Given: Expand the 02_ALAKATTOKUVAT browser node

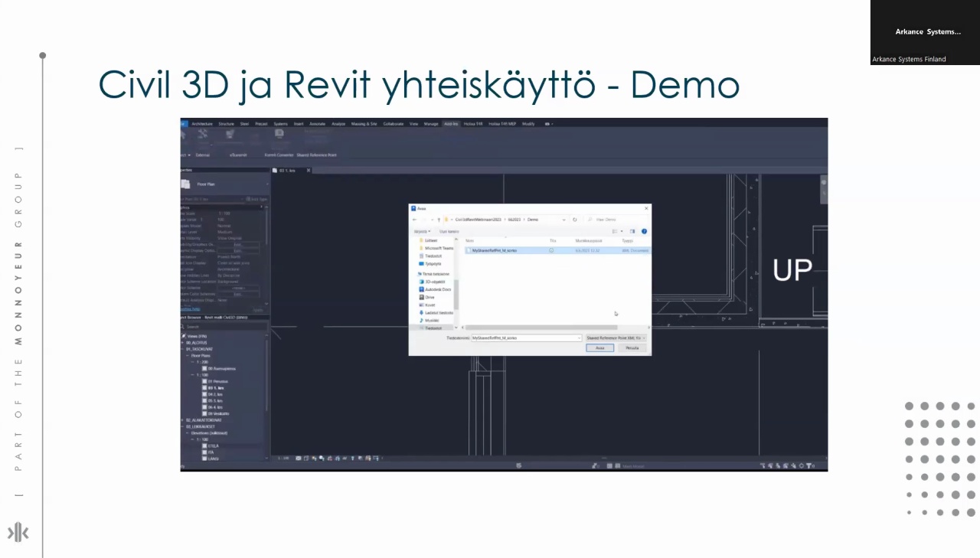Looking at the screenshot, I should tap(182, 420).
